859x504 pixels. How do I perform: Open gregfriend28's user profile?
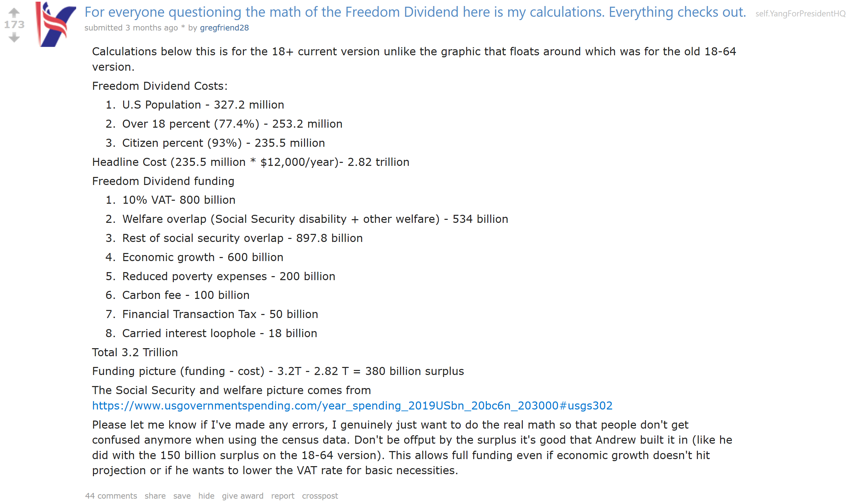[x=224, y=28]
